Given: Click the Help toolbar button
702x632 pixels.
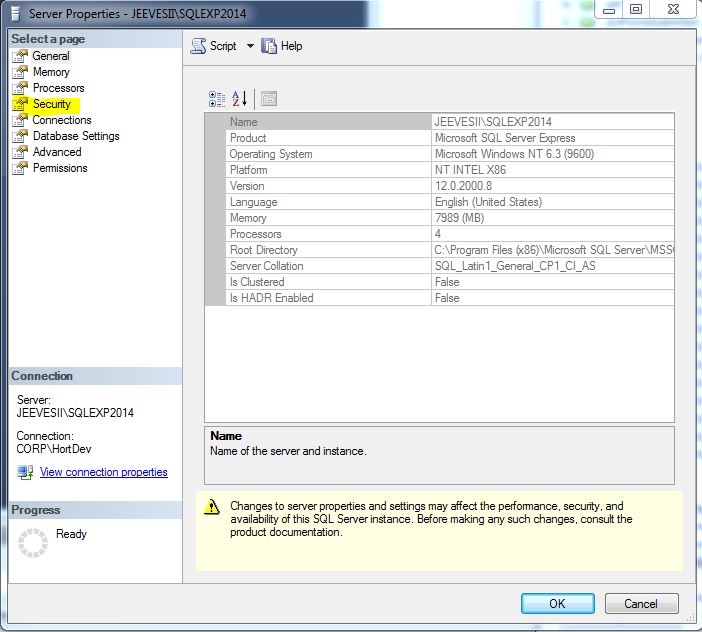Looking at the screenshot, I should coord(282,46).
